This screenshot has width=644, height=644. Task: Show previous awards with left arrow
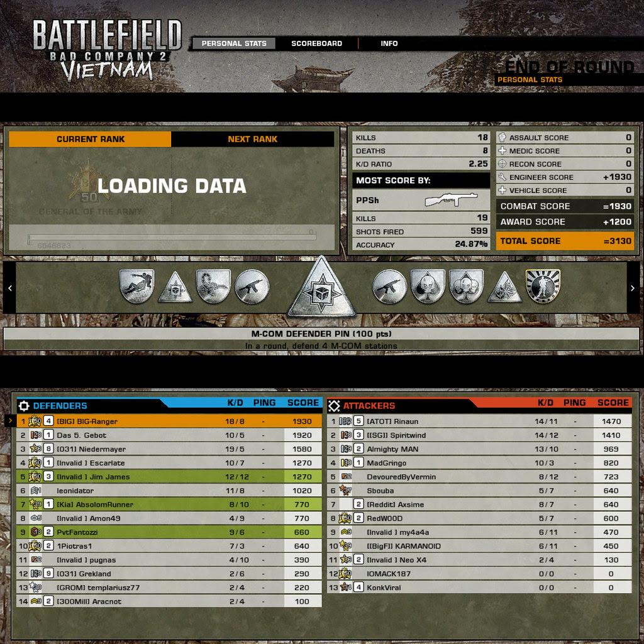(x=10, y=288)
